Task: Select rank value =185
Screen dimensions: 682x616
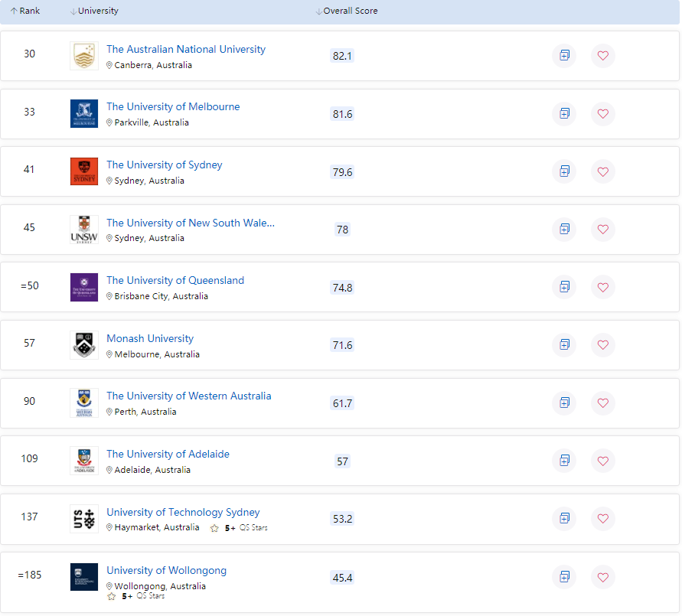Action: tap(30, 575)
